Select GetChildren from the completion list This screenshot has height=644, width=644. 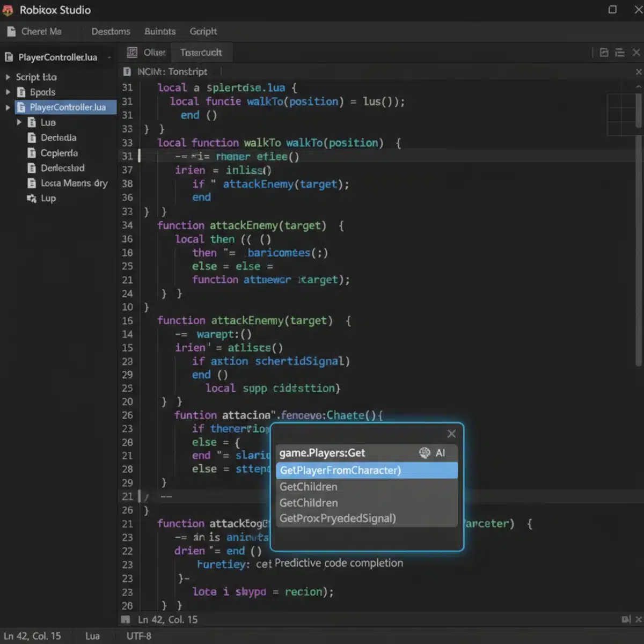click(x=309, y=487)
